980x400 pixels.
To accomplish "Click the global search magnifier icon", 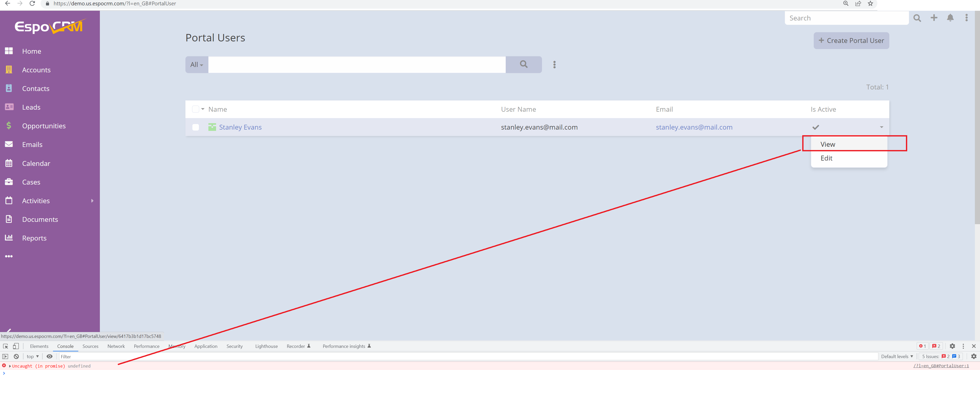I will pyautogui.click(x=917, y=18).
